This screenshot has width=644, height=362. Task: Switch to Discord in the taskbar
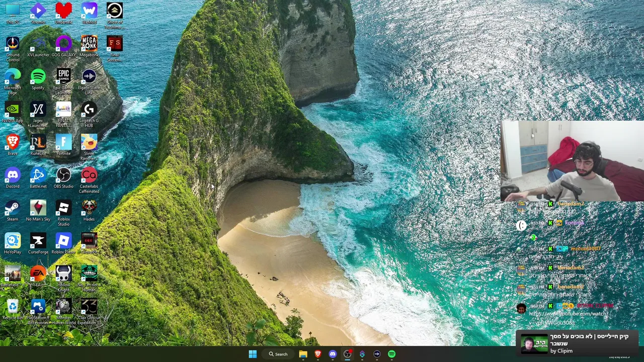point(333,354)
